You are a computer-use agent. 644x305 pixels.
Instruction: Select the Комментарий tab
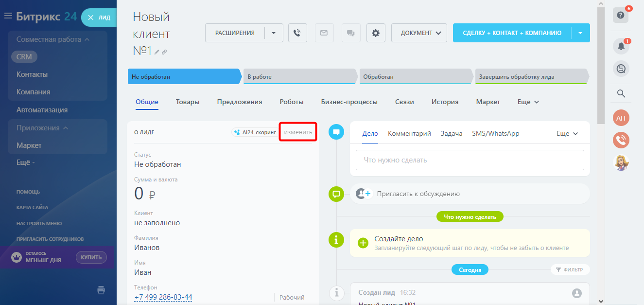(x=409, y=133)
